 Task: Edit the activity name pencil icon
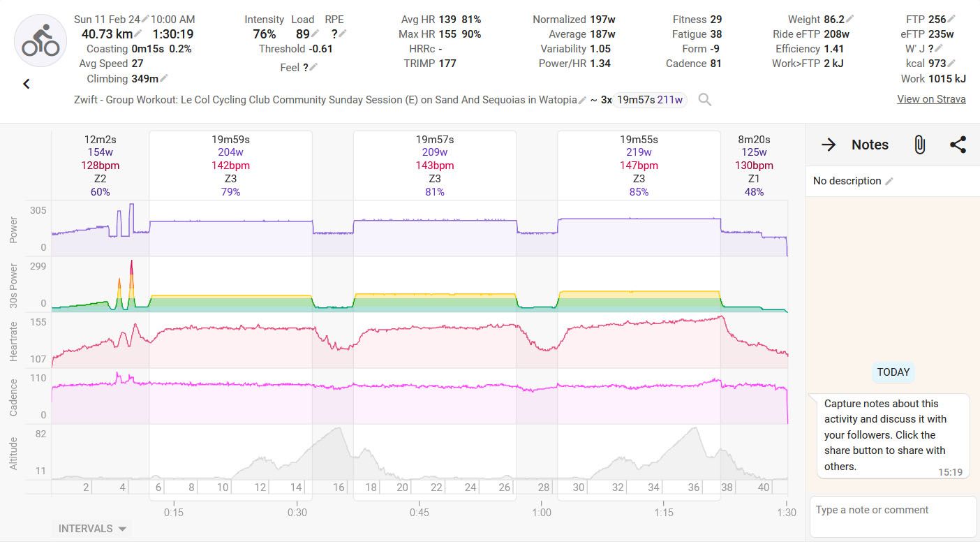click(582, 100)
